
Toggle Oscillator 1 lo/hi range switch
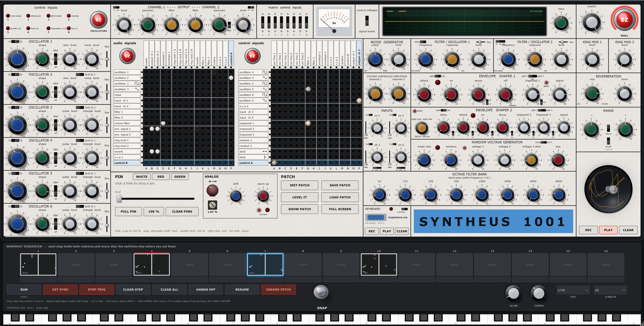[15, 42]
